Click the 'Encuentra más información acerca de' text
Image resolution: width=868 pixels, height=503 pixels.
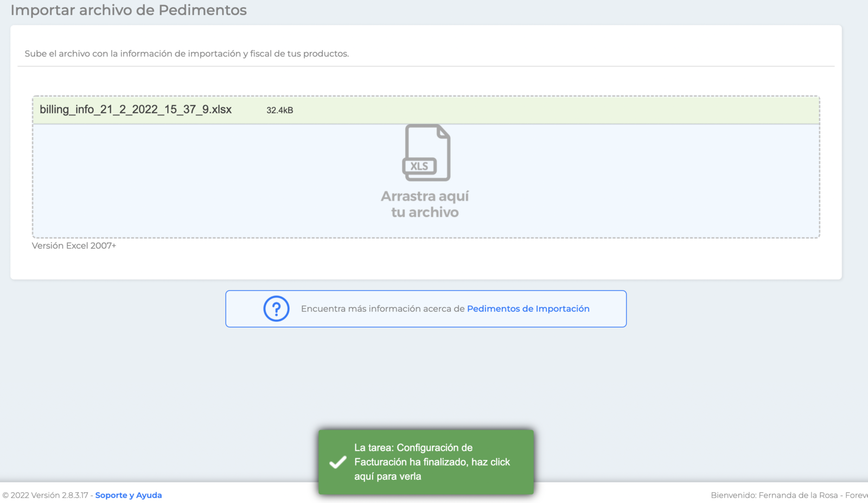382,309
